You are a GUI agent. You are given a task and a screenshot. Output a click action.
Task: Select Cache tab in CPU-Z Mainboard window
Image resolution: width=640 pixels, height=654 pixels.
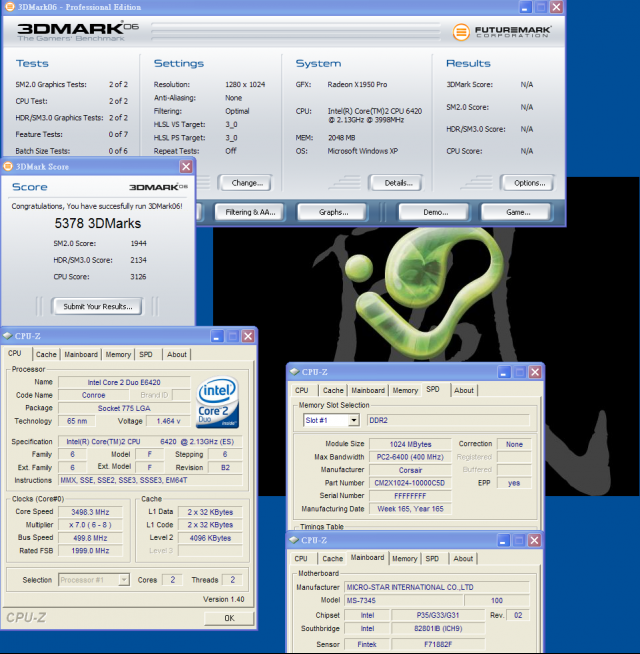pos(333,558)
